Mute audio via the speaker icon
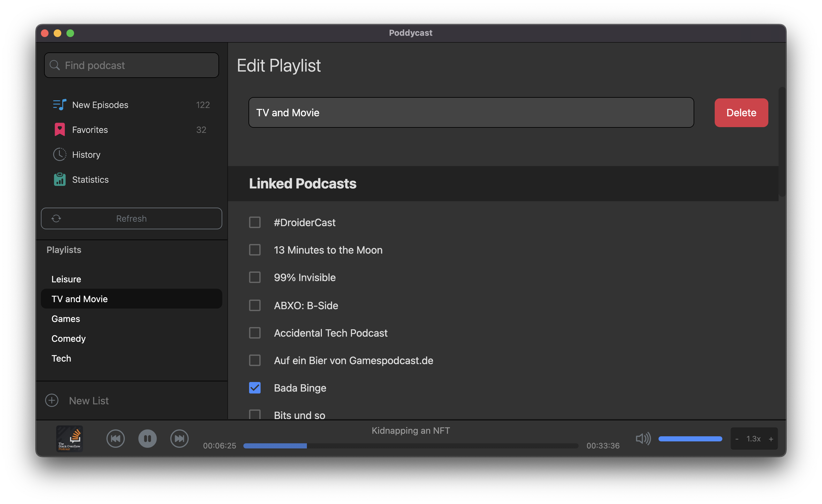 pos(643,438)
